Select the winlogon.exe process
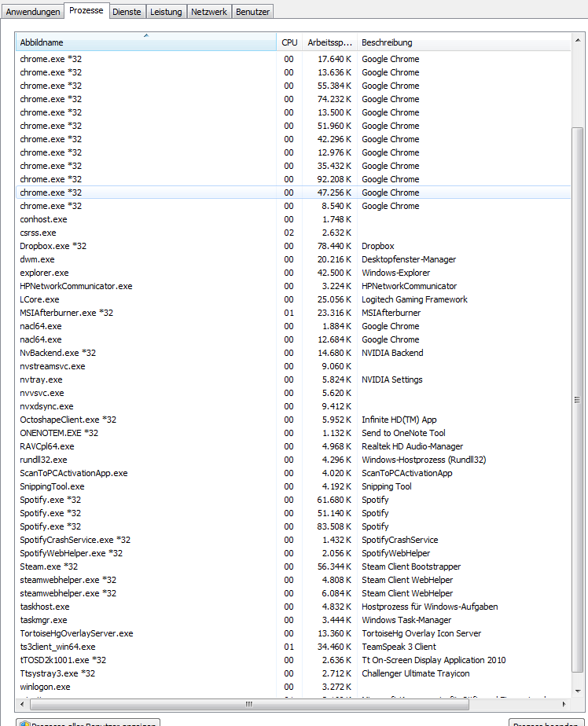 coord(293,687)
